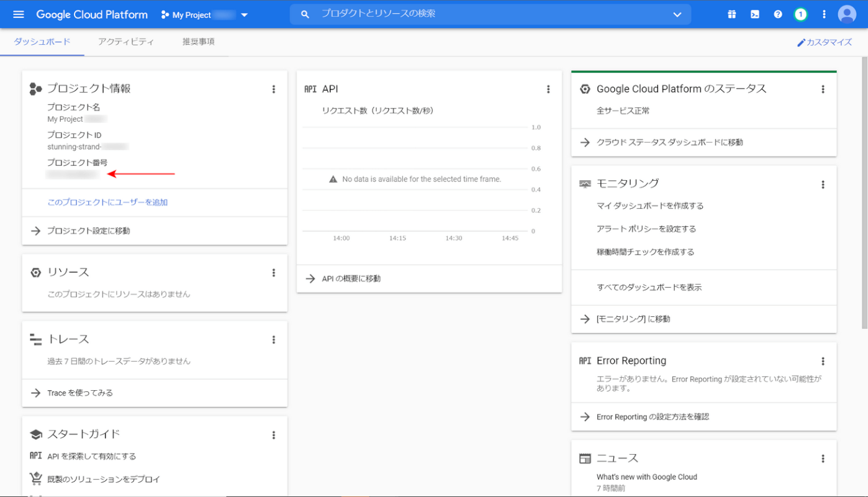The width and height of the screenshot is (868, 497).
Task: Open API card three-dot menu
Action: click(548, 89)
